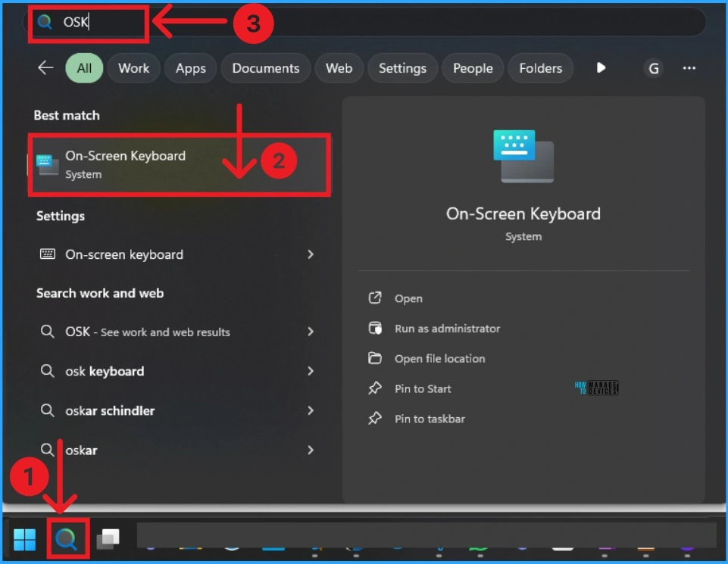Click the keyboard icon beside On-screen keyboard setting
The height and width of the screenshot is (564, 728).
click(x=48, y=254)
